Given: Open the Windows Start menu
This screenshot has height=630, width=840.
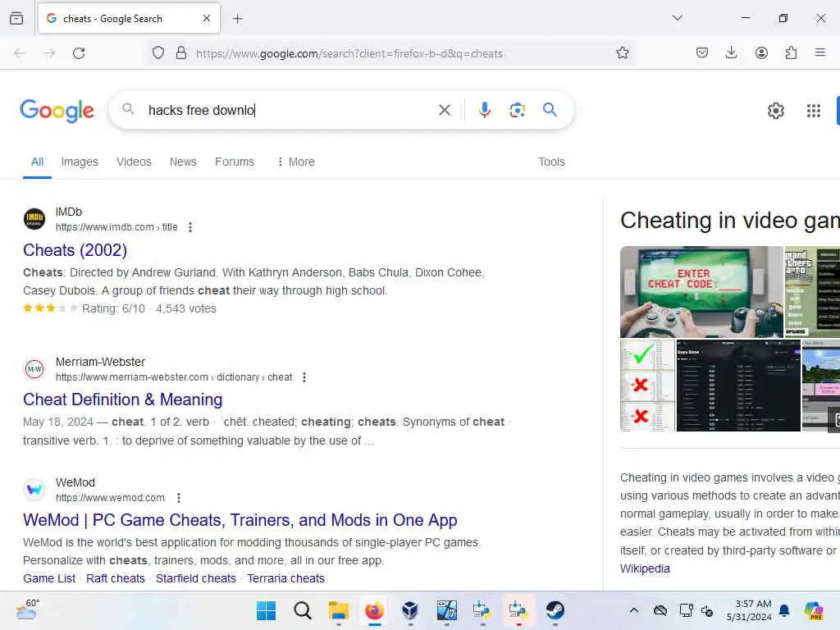Looking at the screenshot, I should 267,610.
